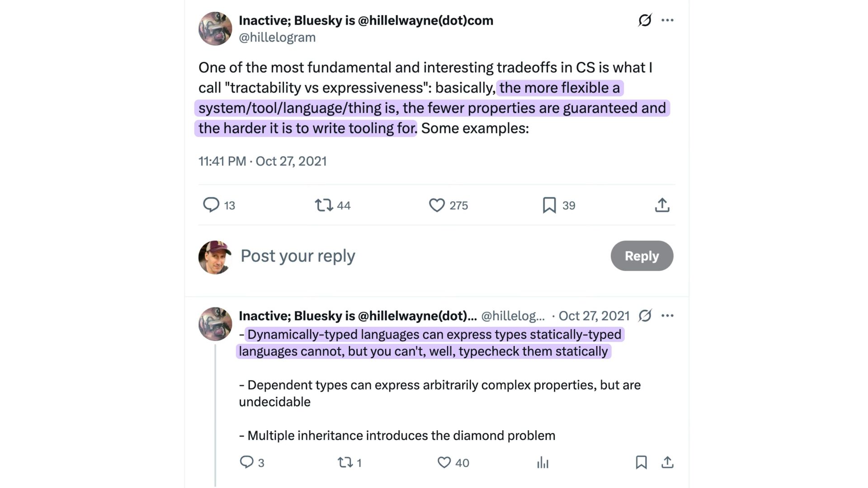Viewport: 868px width, 488px height.
Task: Click the Grok icon on main tweet
Action: (x=645, y=20)
